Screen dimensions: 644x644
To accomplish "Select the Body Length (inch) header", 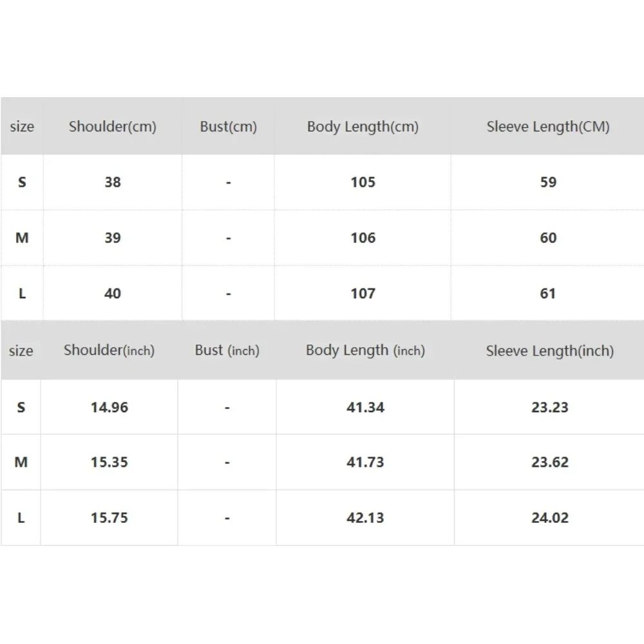I will tap(365, 350).
